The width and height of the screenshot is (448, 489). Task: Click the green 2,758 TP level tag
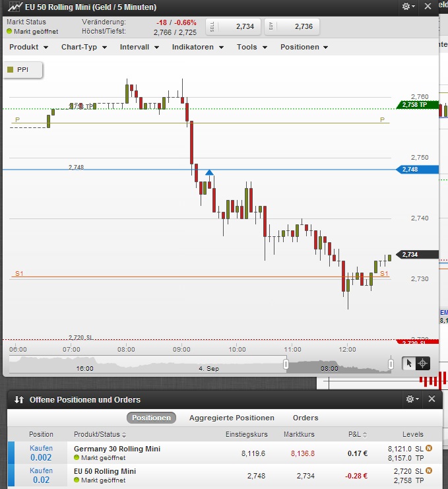click(418, 105)
